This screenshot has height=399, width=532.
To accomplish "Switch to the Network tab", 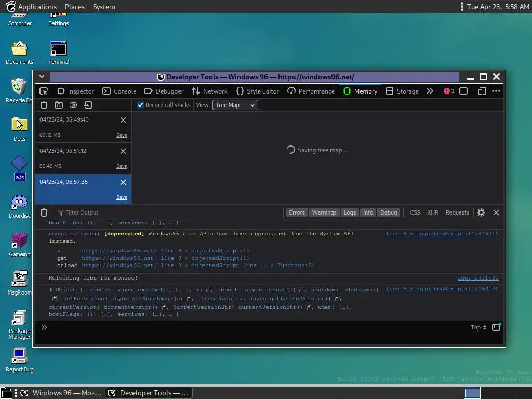I will [x=210, y=91].
